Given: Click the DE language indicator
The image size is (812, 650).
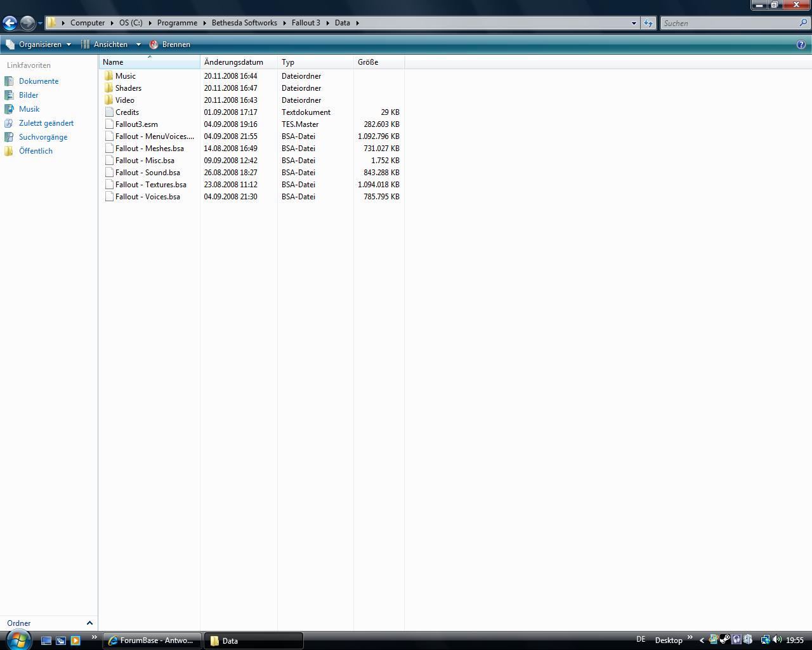Looking at the screenshot, I should pyautogui.click(x=641, y=640).
